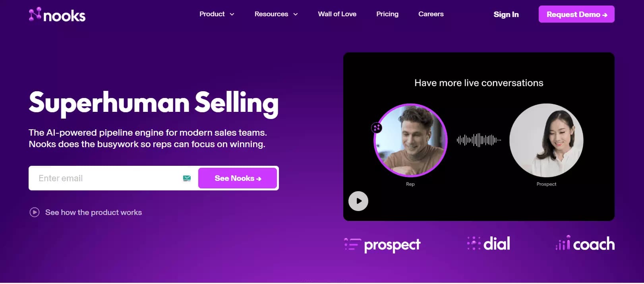Click the Nooks logo icon
The height and width of the screenshot is (284, 644).
35,14
